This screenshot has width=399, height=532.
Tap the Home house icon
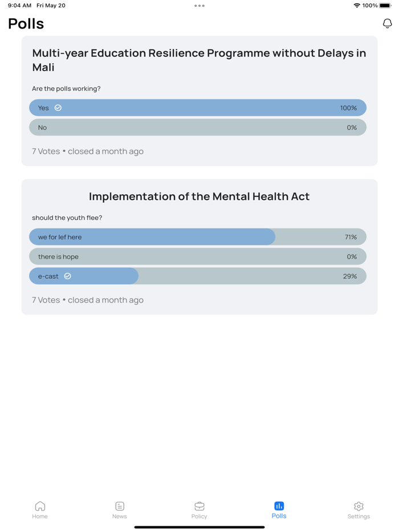[x=40, y=506]
